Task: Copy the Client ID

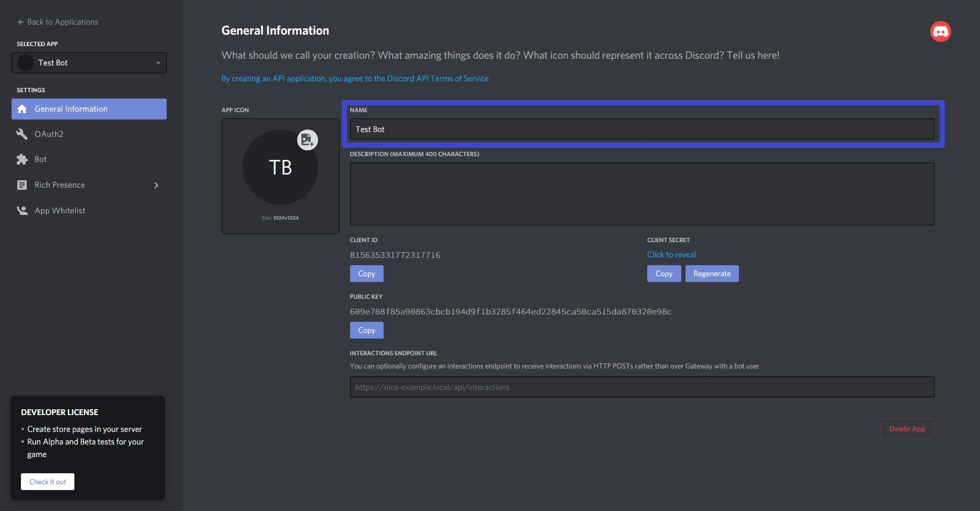Action: (366, 274)
